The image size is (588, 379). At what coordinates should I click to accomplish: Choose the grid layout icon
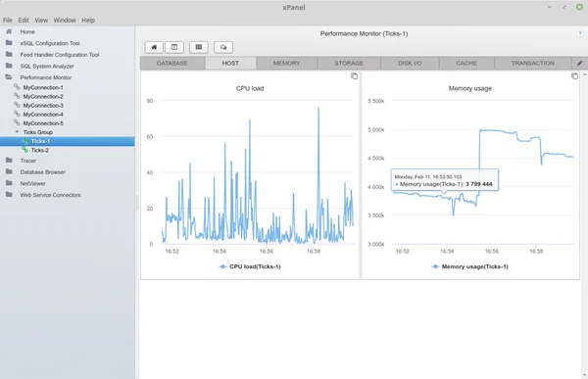click(199, 47)
